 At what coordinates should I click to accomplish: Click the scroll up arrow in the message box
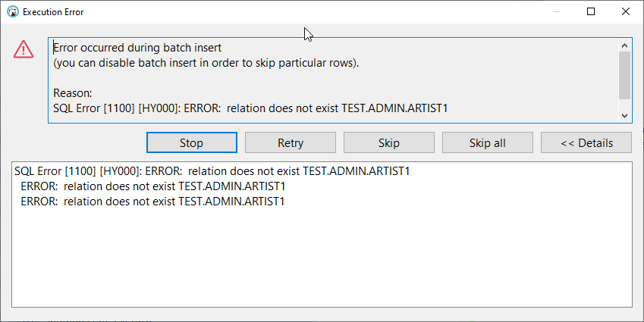[x=624, y=45]
